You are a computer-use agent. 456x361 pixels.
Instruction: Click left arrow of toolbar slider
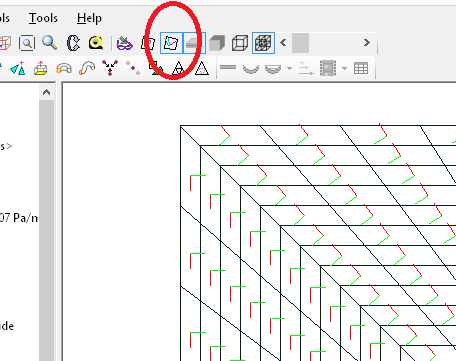[x=283, y=43]
